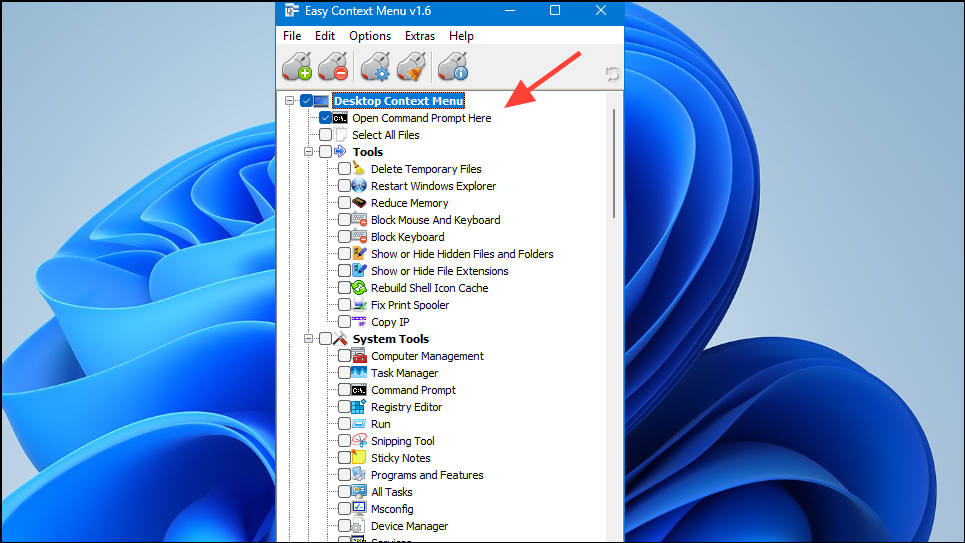Enable the Command Prompt checkbox under System Tools
The image size is (965, 543).
(345, 390)
